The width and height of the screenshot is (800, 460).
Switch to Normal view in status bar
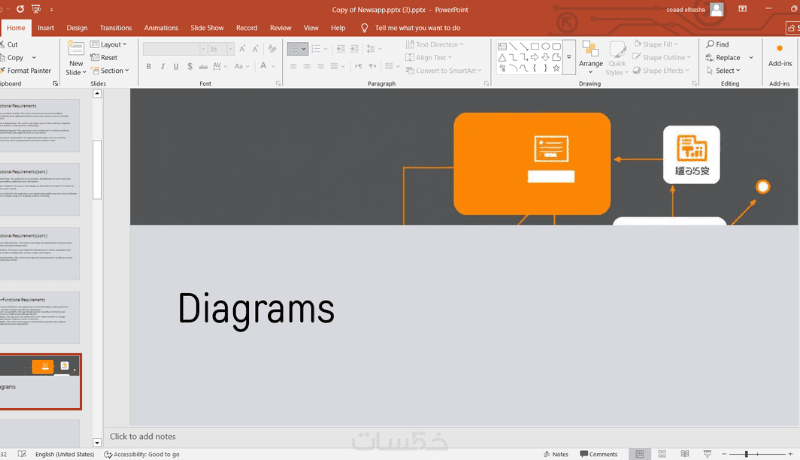pyautogui.click(x=640, y=454)
